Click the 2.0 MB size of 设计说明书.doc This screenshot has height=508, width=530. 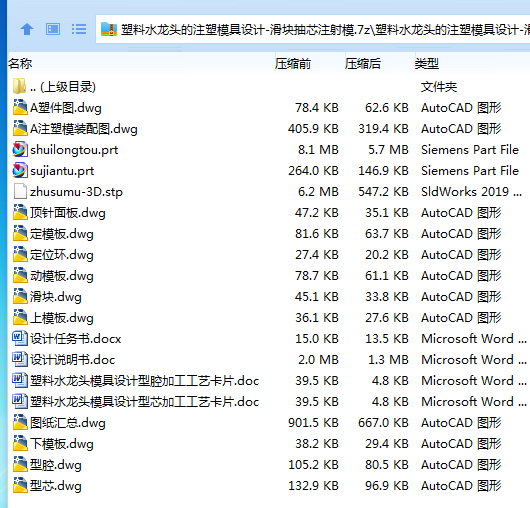[318, 360]
